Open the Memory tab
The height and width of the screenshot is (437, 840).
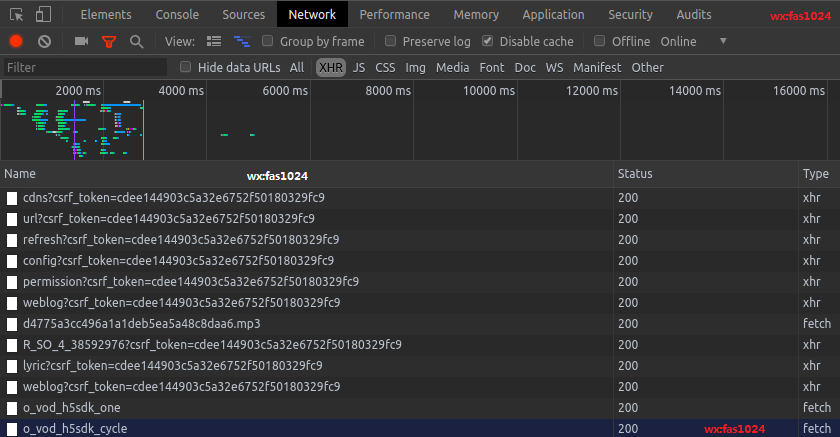pyautogui.click(x=476, y=14)
